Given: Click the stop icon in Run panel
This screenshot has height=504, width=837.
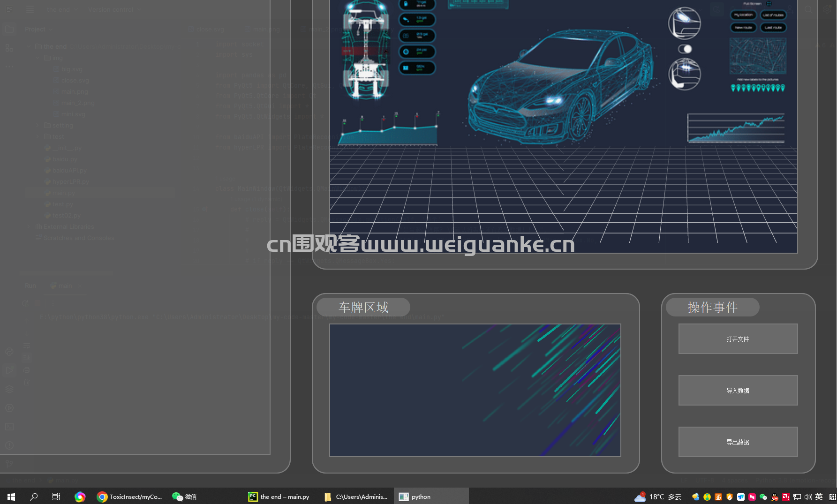Looking at the screenshot, I should tap(38, 303).
